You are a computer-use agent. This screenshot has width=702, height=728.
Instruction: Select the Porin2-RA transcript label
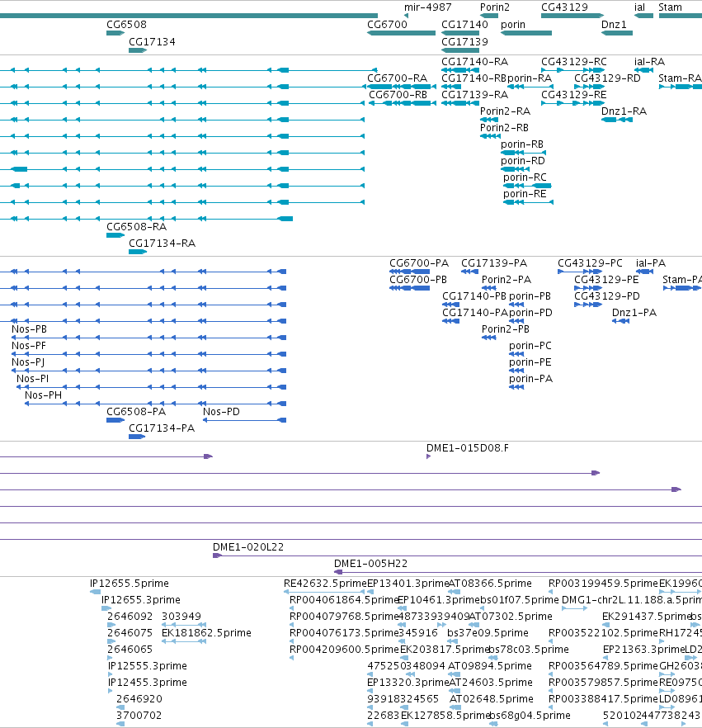point(505,111)
